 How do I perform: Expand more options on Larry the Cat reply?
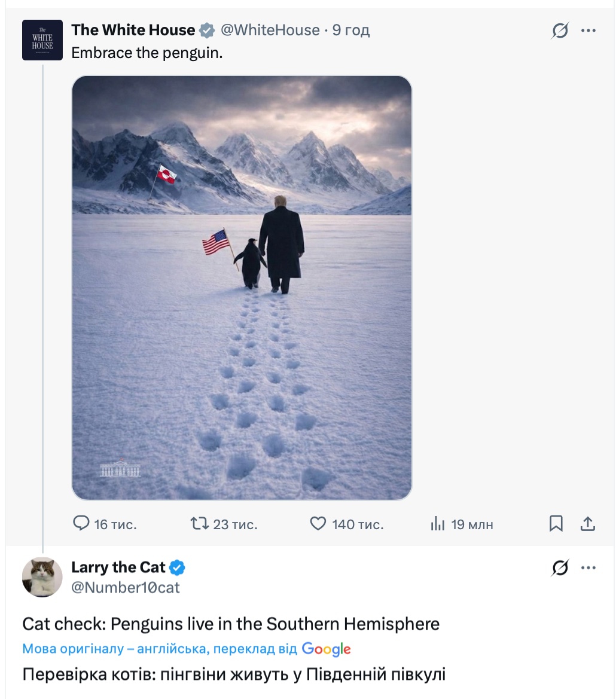pyautogui.click(x=588, y=568)
